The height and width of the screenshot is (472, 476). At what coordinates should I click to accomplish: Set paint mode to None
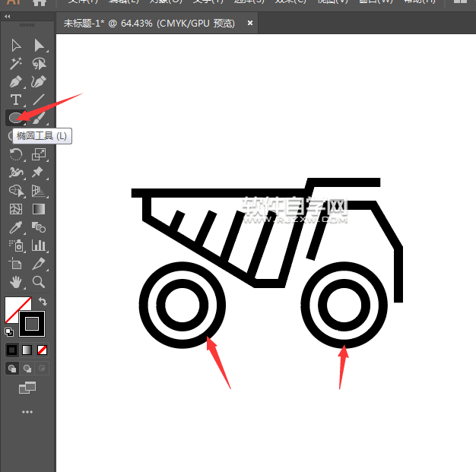(x=43, y=350)
